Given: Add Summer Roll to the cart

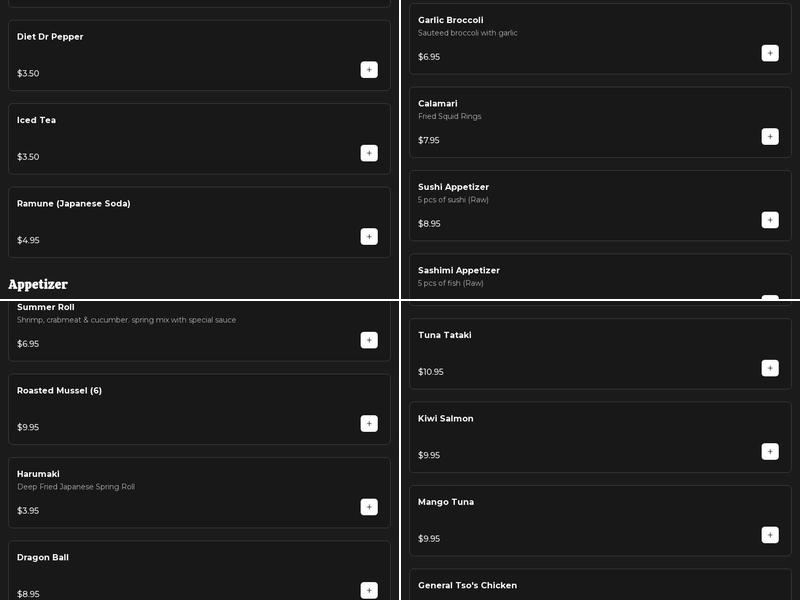Looking at the screenshot, I should point(369,340).
